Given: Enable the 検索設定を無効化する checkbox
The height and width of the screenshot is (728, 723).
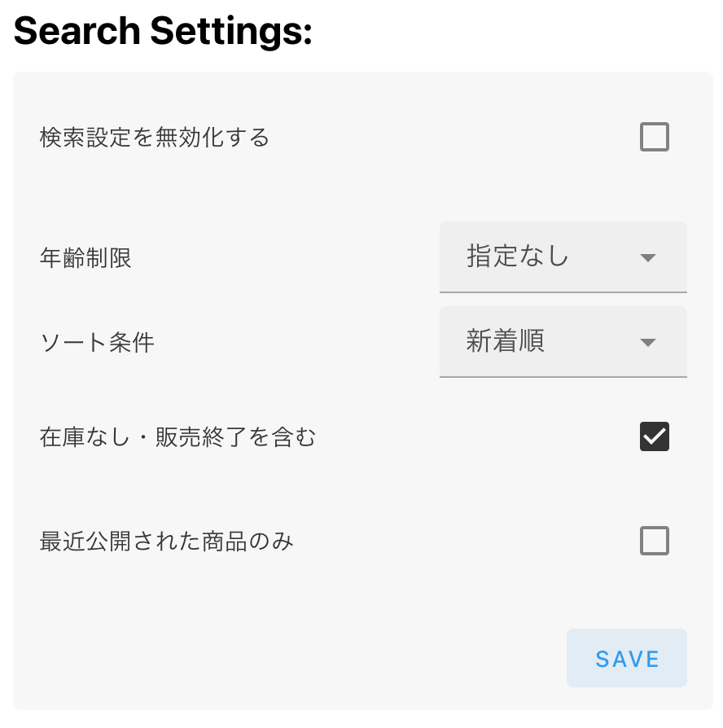Looking at the screenshot, I should click(654, 137).
